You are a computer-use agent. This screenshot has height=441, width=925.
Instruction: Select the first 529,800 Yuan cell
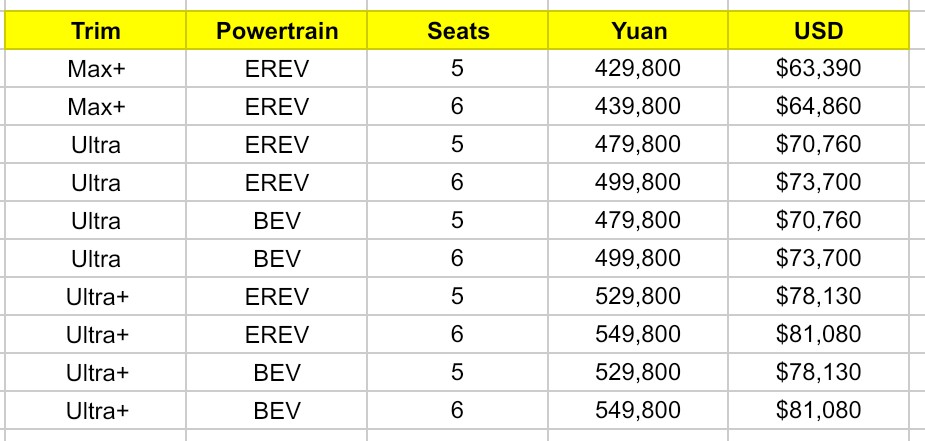pyautogui.click(x=638, y=296)
